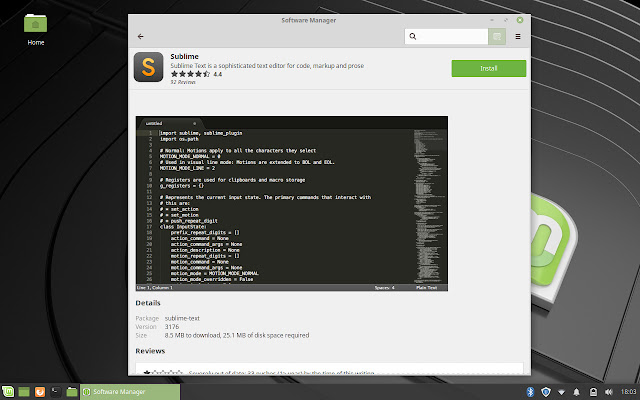The height and width of the screenshot is (400, 640).
Task: Click the Sublime title text
Action: (184, 56)
